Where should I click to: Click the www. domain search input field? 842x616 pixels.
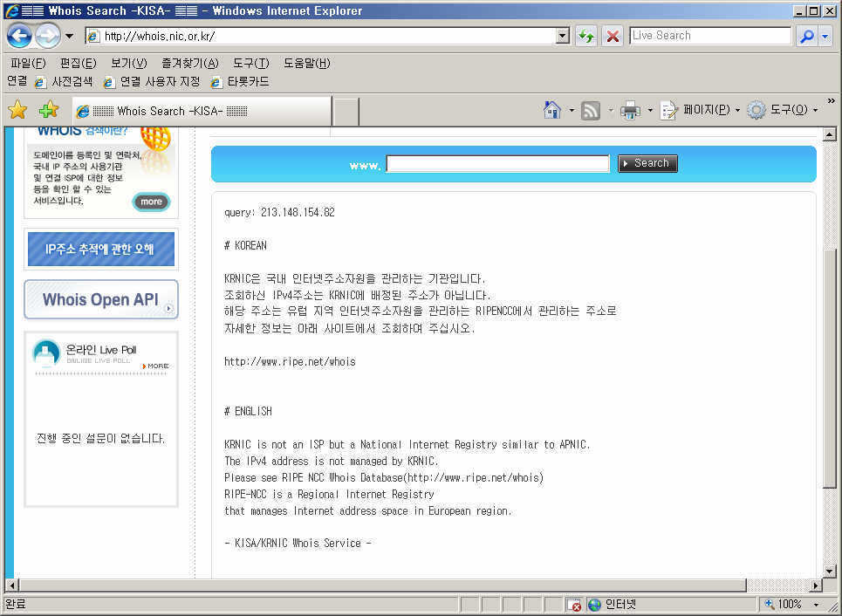click(498, 164)
